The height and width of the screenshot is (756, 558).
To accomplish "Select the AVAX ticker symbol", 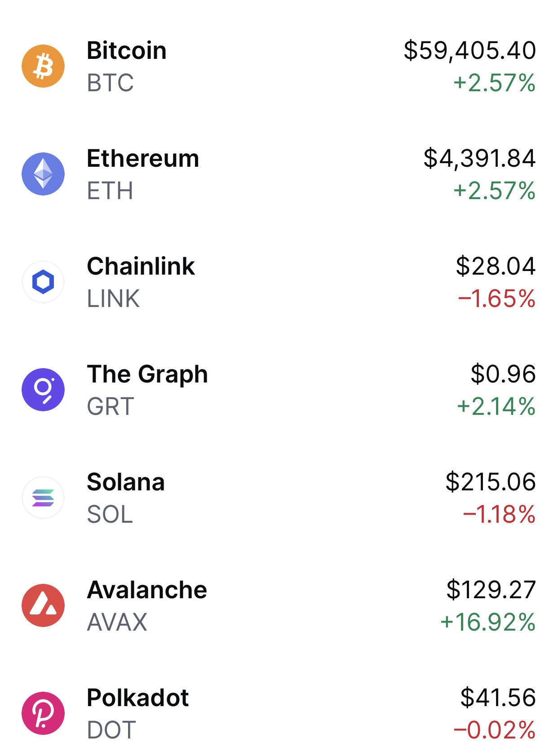I will coord(117,622).
